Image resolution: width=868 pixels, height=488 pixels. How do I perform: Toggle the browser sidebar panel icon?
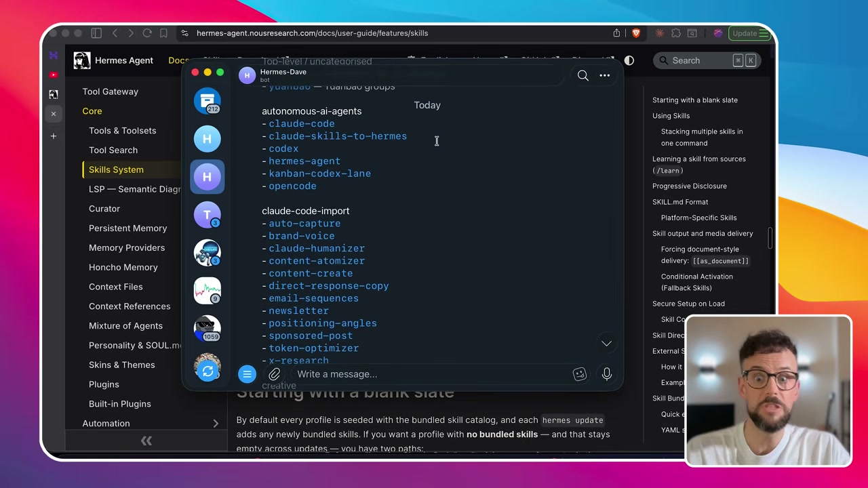click(x=96, y=33)
